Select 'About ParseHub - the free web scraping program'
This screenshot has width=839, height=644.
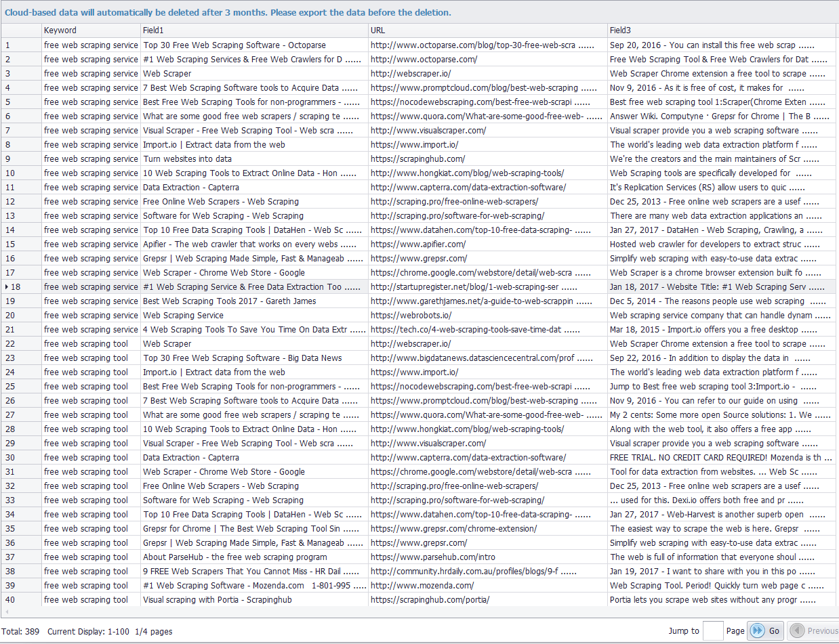pyautogui.click(x=254, y=557)
